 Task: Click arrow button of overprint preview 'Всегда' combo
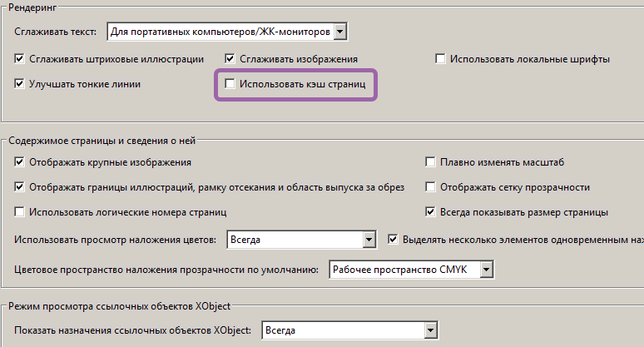pos(369,240)
